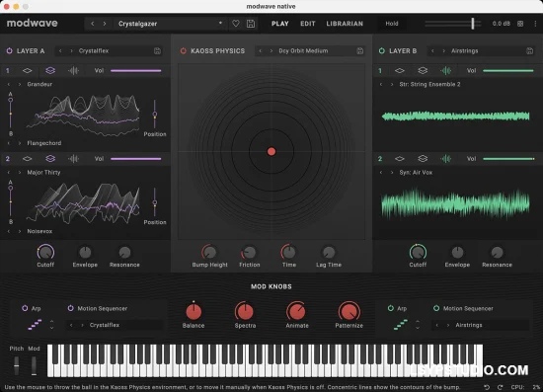Click the red ball in the Kaoss Physics pad
This screenshot has height=392, width=543.
click(x=271, y=151)
